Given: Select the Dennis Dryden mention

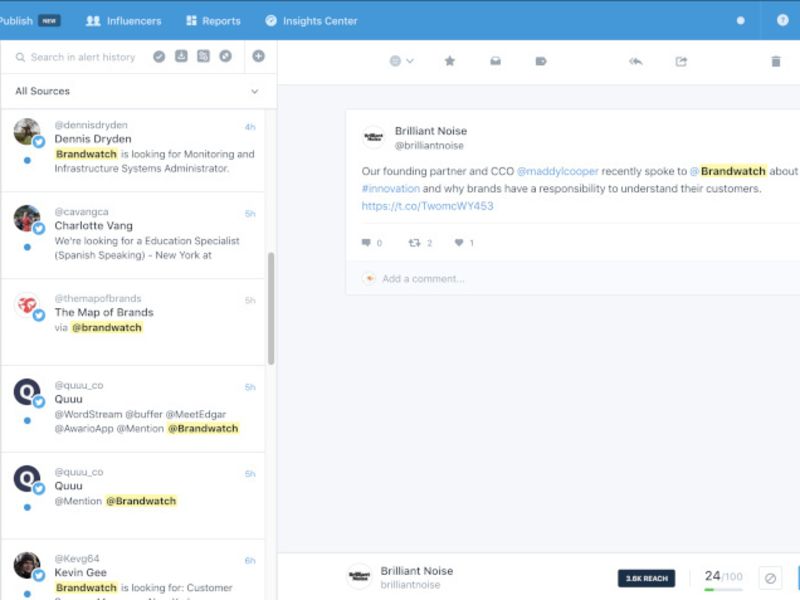Looking at the screenshot, I should tap(133, 151).
